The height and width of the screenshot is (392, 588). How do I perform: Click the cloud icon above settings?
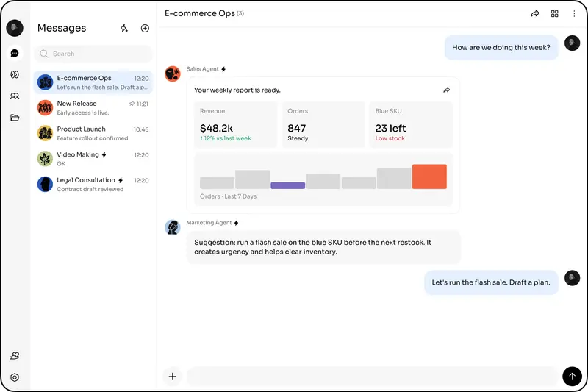pos(15,356)
